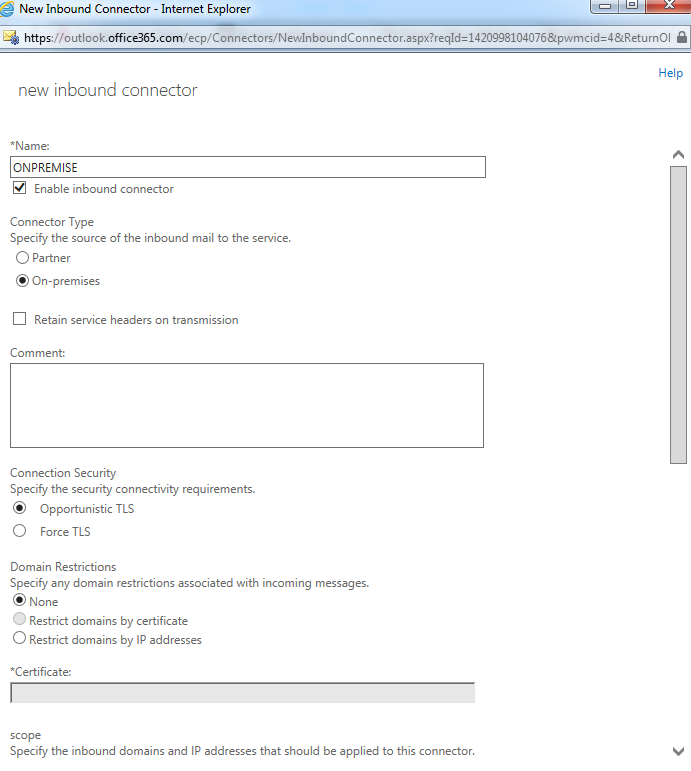Select None under Domain Restrictions
The width and height of the screenshot is (691, 771).
19,600
